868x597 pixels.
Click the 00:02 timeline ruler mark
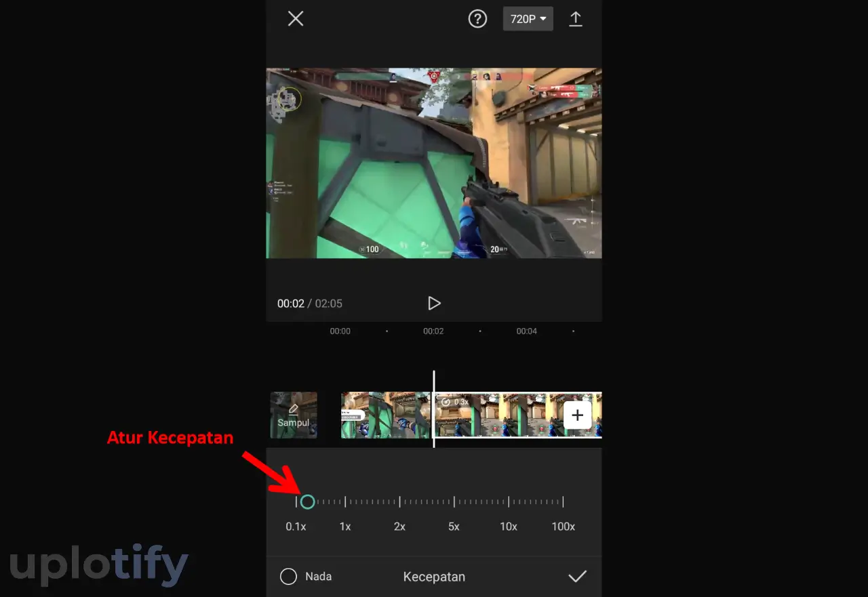(x=433, y=331)
